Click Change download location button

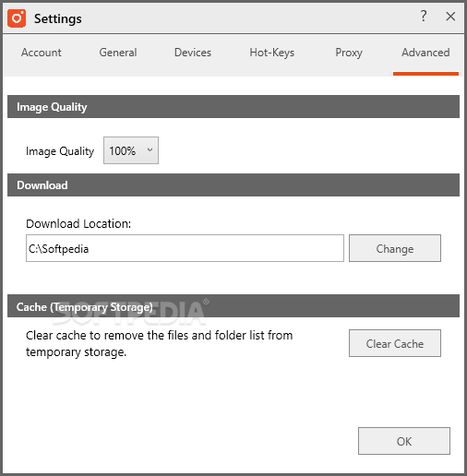(395, 248)
